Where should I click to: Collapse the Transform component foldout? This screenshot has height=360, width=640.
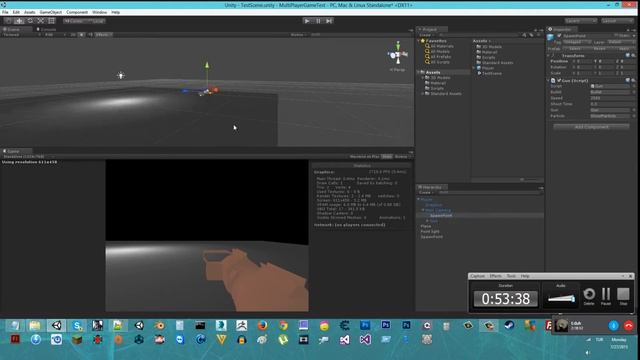549,56
